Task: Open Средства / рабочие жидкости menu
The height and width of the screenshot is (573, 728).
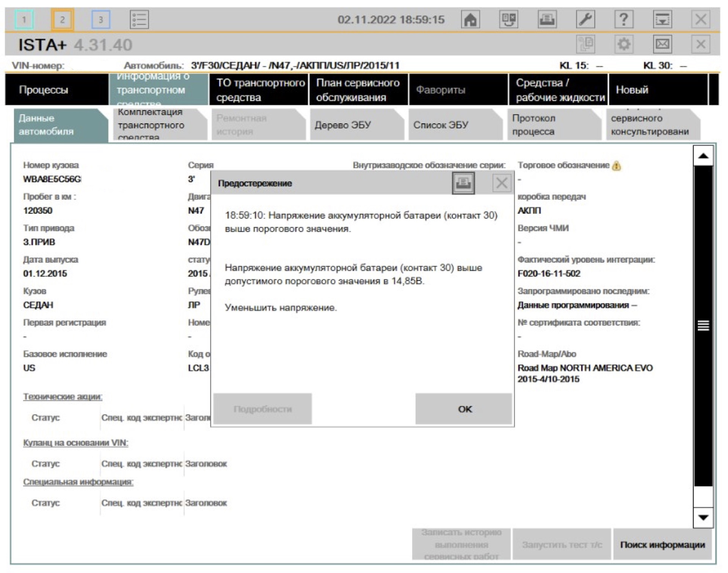Action: point(558,90)
